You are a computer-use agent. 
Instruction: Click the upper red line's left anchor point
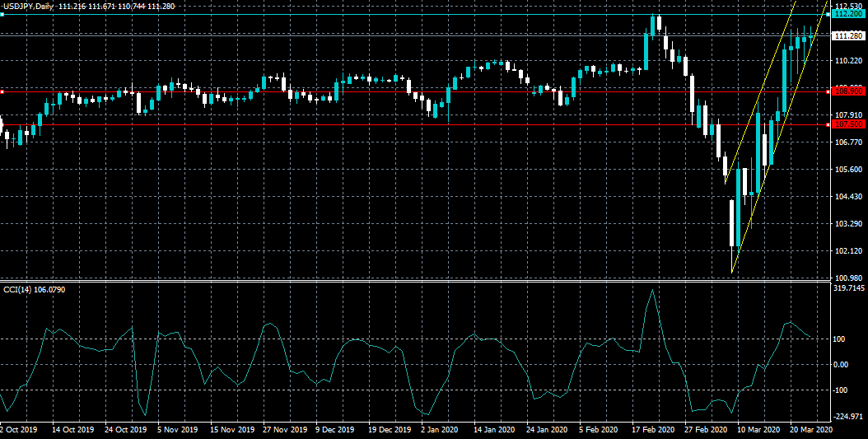(x=2, y=91)
